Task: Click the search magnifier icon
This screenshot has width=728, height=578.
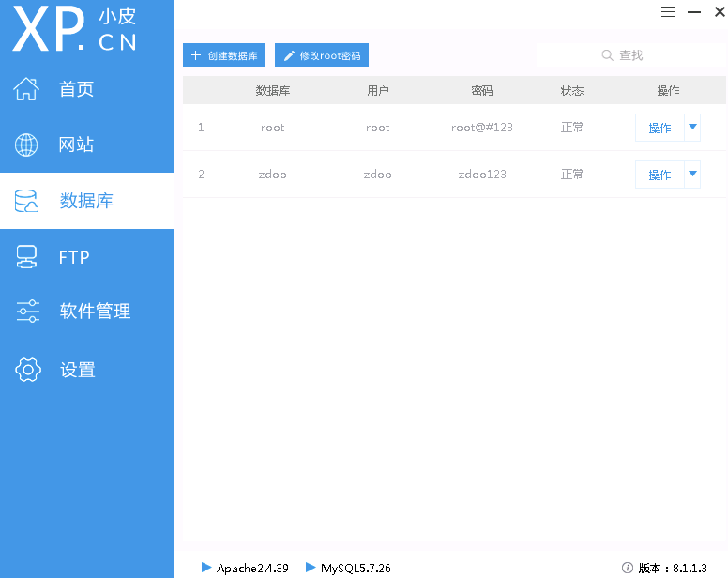Action: point(607,55)
